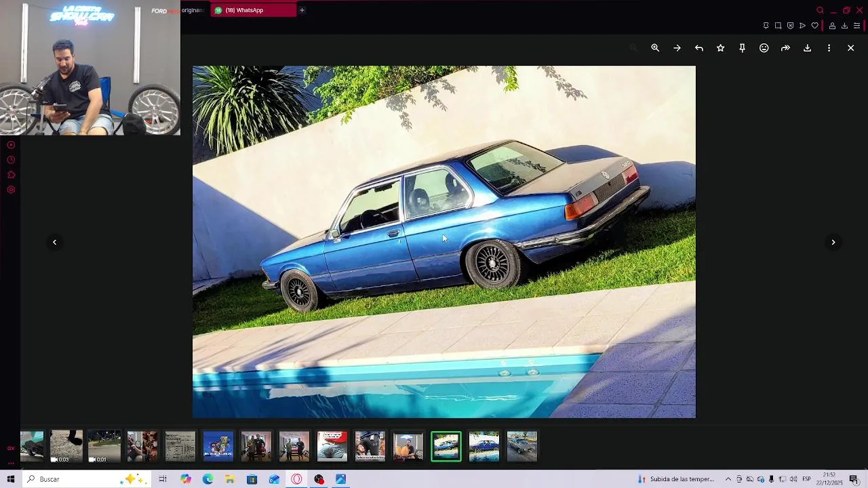The width and height of the screenshot is (868, 488).
Task: Open the three-dot more options menu
Action: click(829, 48)
